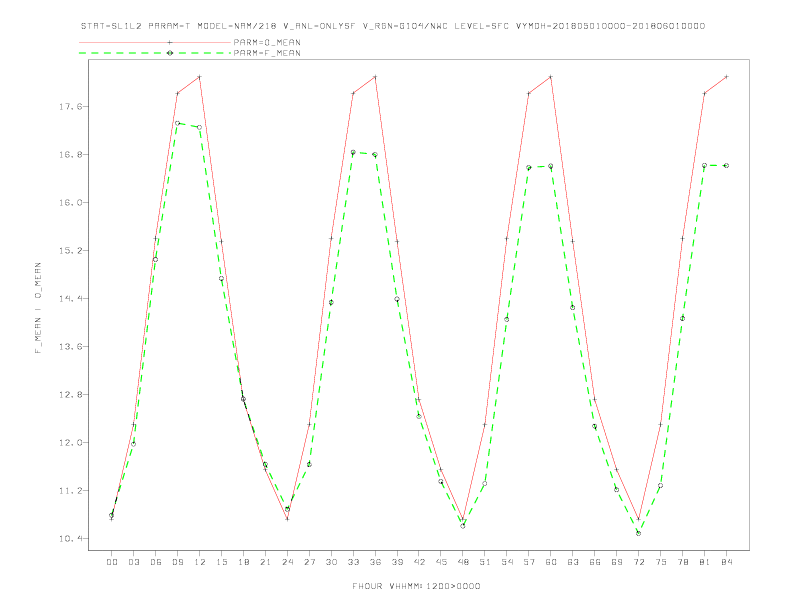Click the PARM=O_MEAN legend label
The width and height of the screenshot is (792, 612).
[x=267, y=42]
